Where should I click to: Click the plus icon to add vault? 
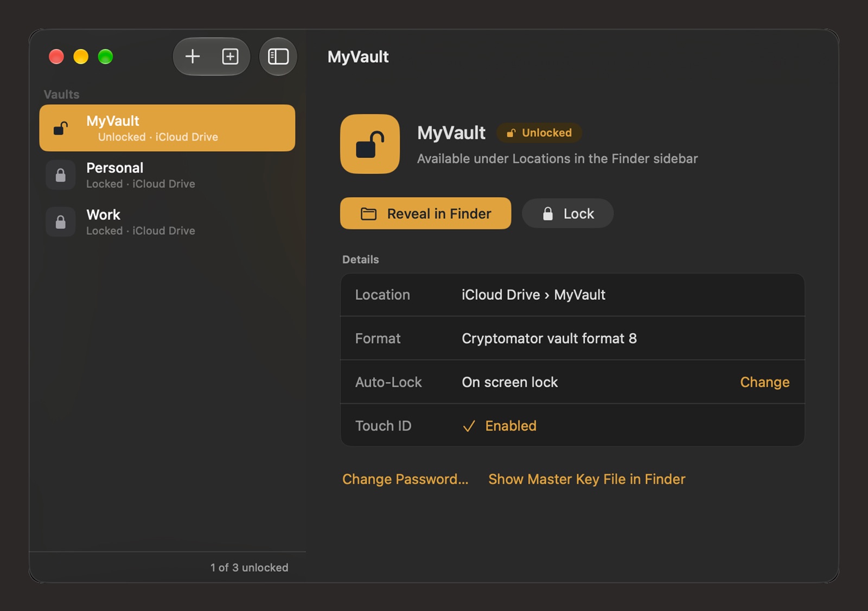193,56
